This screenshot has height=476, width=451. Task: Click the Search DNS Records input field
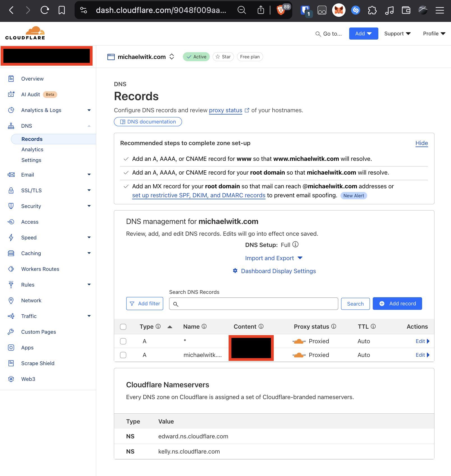(254, 304)
